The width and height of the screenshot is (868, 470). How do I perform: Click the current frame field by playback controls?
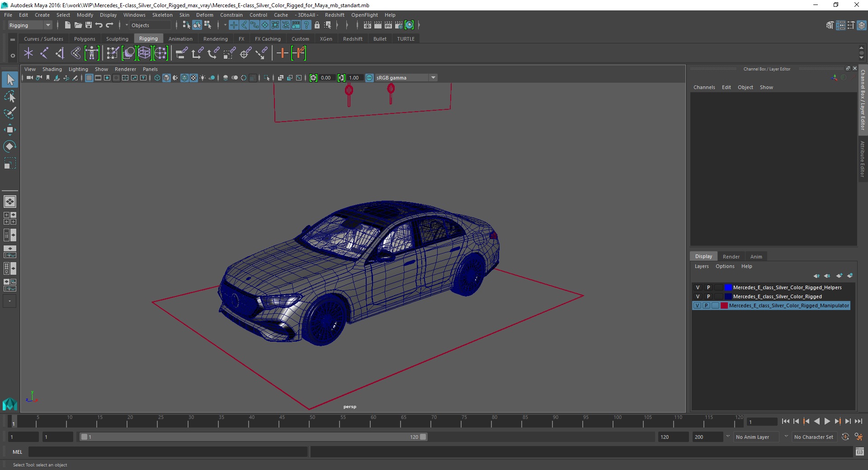[x=762, y=422]
